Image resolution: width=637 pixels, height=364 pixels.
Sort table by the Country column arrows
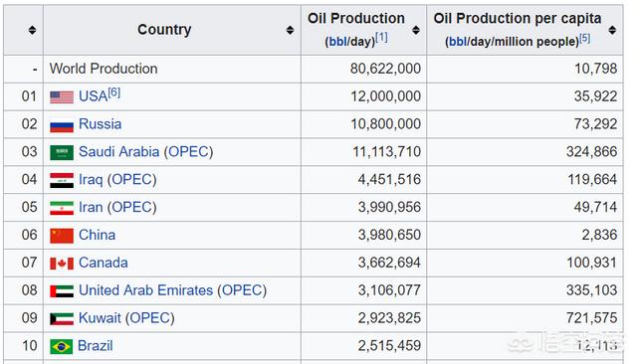point(290,30)
